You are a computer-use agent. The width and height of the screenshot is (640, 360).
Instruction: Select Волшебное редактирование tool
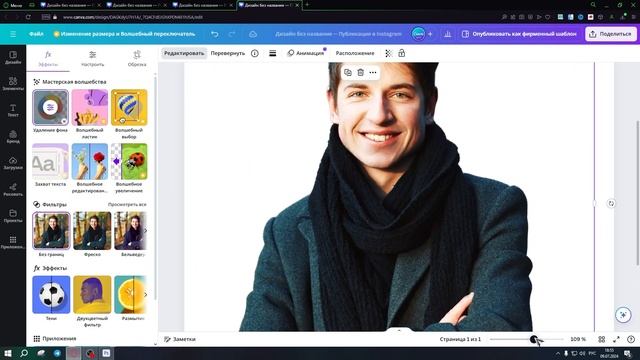click(x=90, y=162)
